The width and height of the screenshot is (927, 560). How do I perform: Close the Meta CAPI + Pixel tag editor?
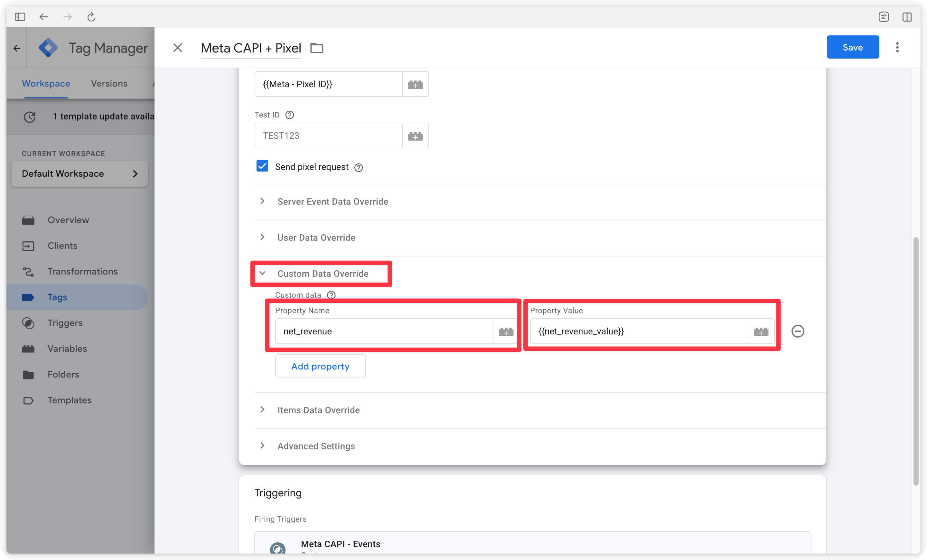coord(178,48)
